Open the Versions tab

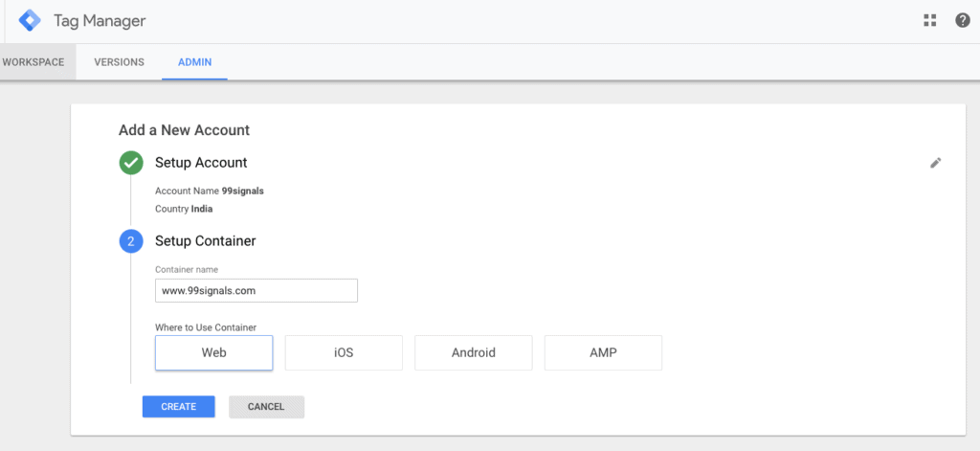[119, 62]
